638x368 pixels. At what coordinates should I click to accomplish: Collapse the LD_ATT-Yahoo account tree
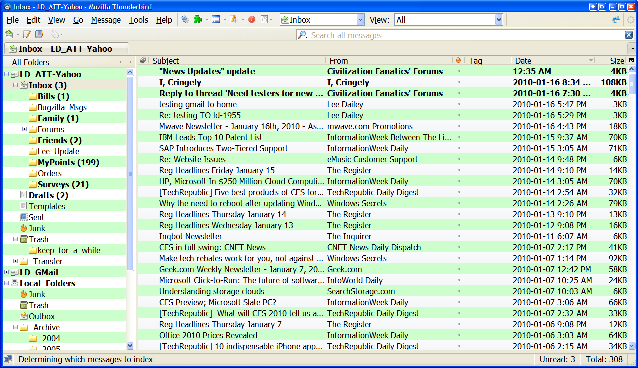(6, 74)
